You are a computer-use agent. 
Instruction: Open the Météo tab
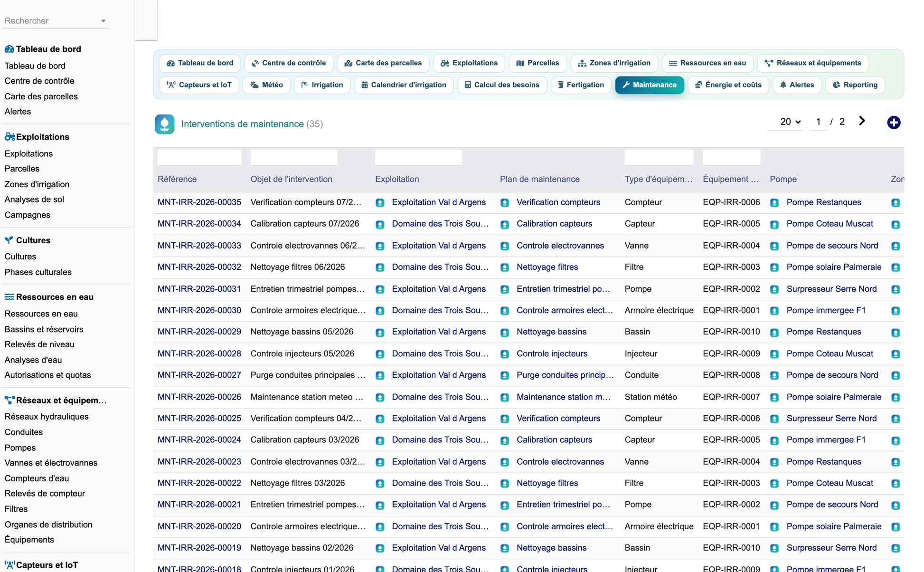[x=266, y=85]
